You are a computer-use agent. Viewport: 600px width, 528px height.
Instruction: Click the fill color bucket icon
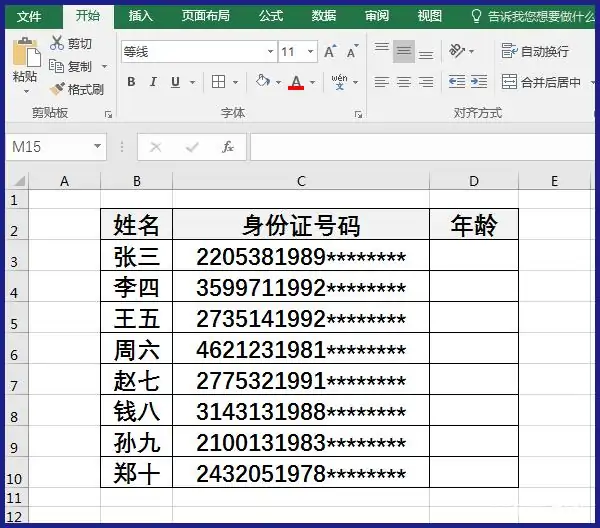coord(262,81)
